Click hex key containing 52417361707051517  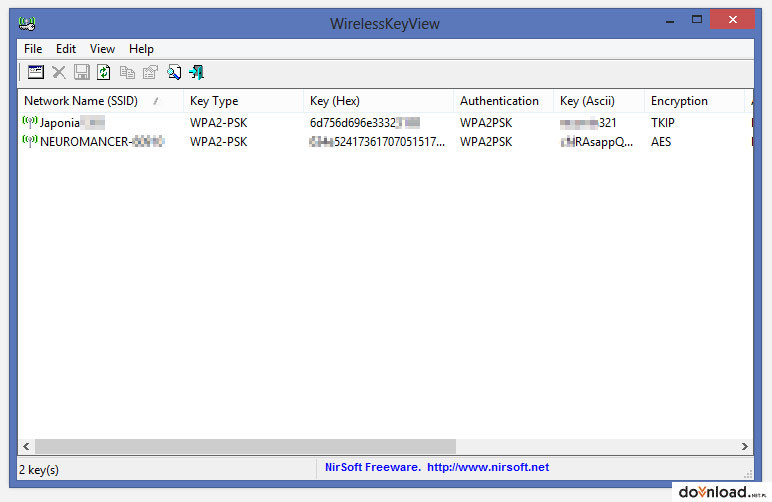[x=377, y=142]
